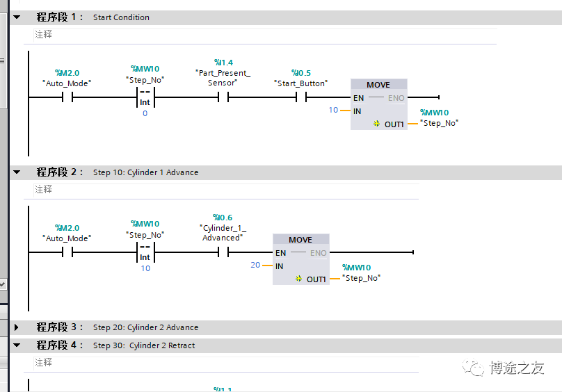Click the OUT1 star icon in network 2 MOVE
562x392 pixels.
tap(298, 279)
